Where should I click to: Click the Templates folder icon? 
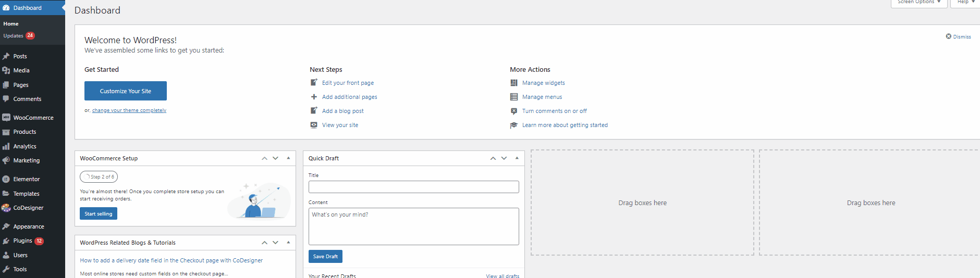pyautogui.click(x=6, y=194)
